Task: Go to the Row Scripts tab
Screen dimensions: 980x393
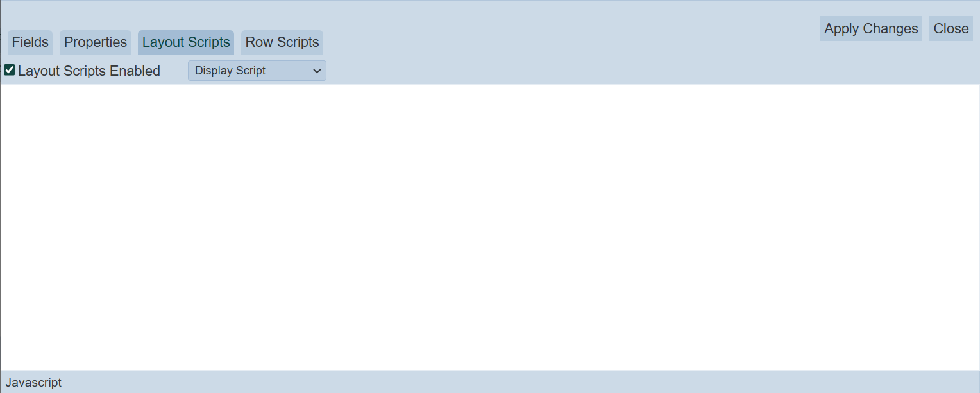Action: (282, 42)
